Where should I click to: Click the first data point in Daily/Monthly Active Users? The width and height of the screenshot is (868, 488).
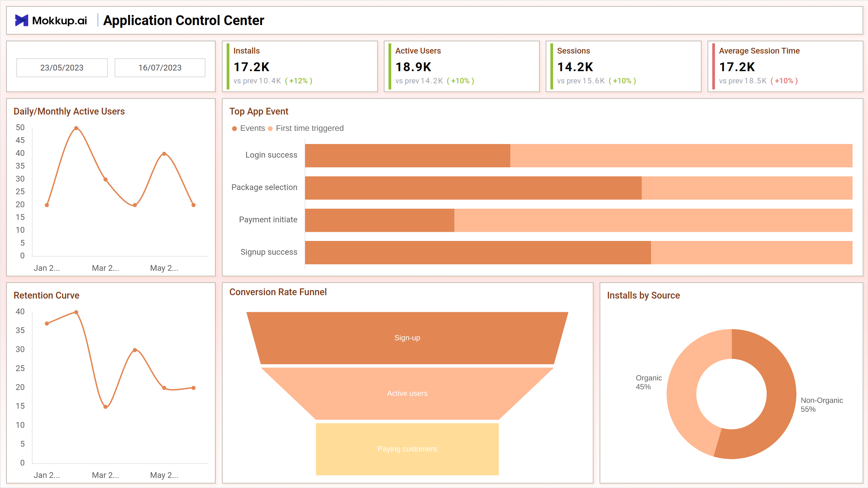(47, 205)
